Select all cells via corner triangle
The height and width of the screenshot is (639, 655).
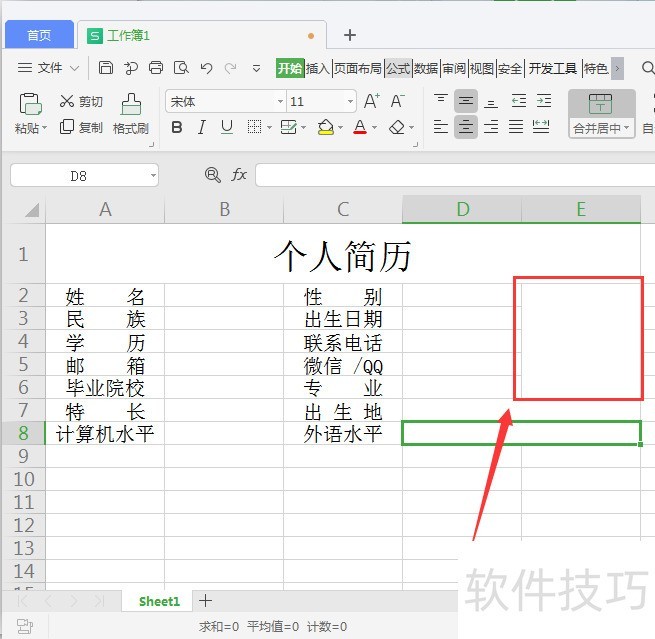click(x=31, y=210)
